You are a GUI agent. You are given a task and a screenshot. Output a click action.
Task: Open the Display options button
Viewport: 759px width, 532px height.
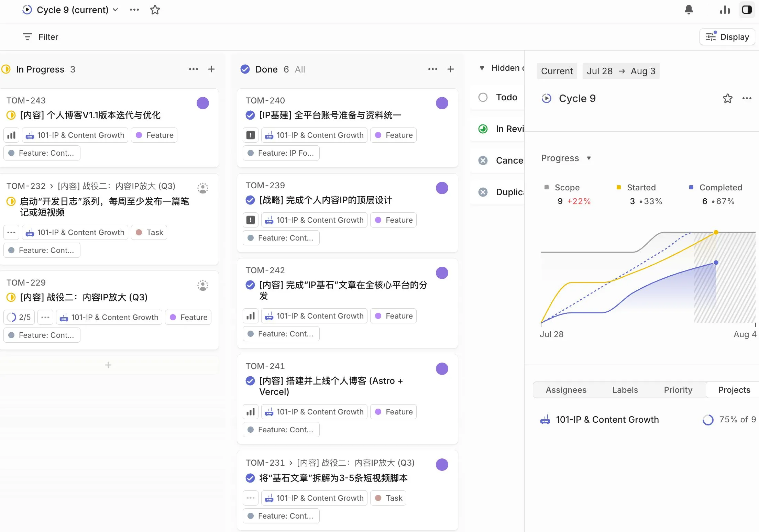click(x=727, y=37)
